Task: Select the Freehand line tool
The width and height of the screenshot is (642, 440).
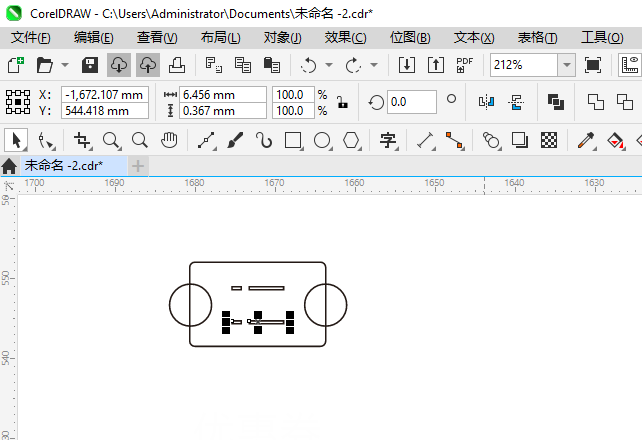Action: [207, 141]
